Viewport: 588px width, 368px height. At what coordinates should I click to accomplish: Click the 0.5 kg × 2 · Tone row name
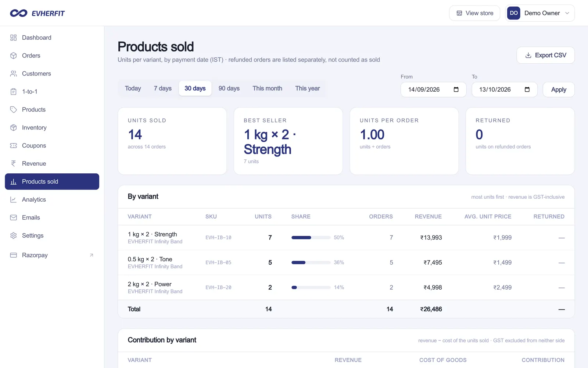pos(150,259)
